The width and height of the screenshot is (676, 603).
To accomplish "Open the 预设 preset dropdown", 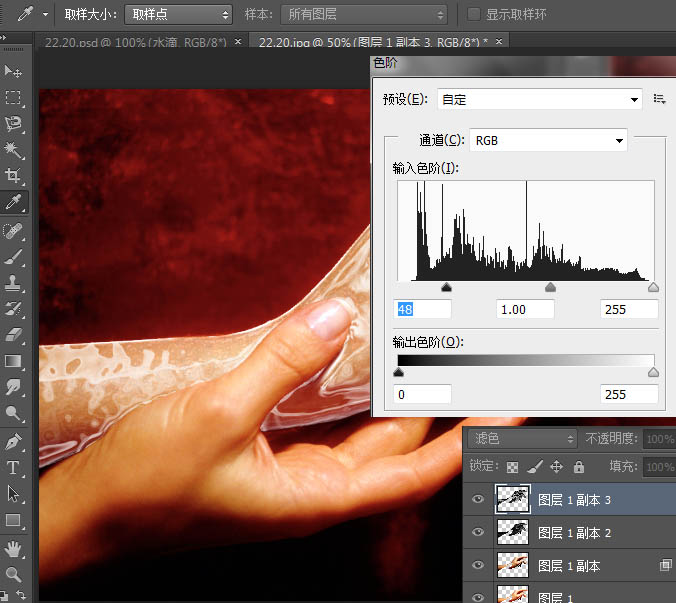I will coord(539,100).
